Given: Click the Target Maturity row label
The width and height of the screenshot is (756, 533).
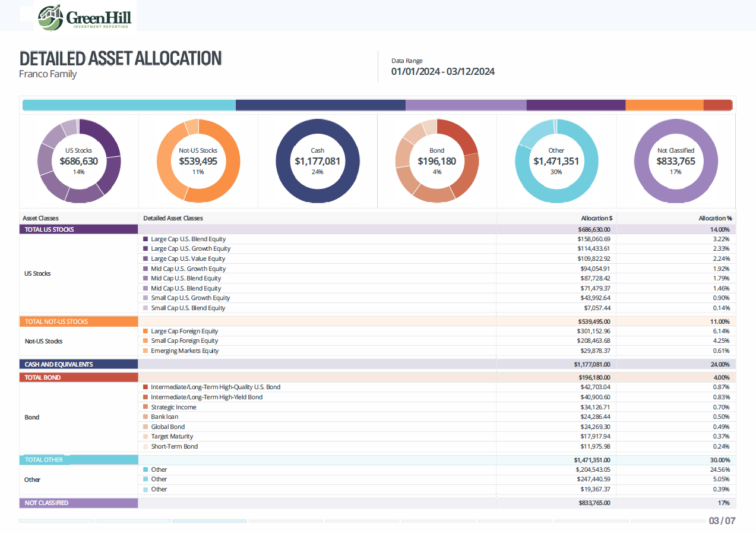Looking at the screenshot, I should pos(172,436).
